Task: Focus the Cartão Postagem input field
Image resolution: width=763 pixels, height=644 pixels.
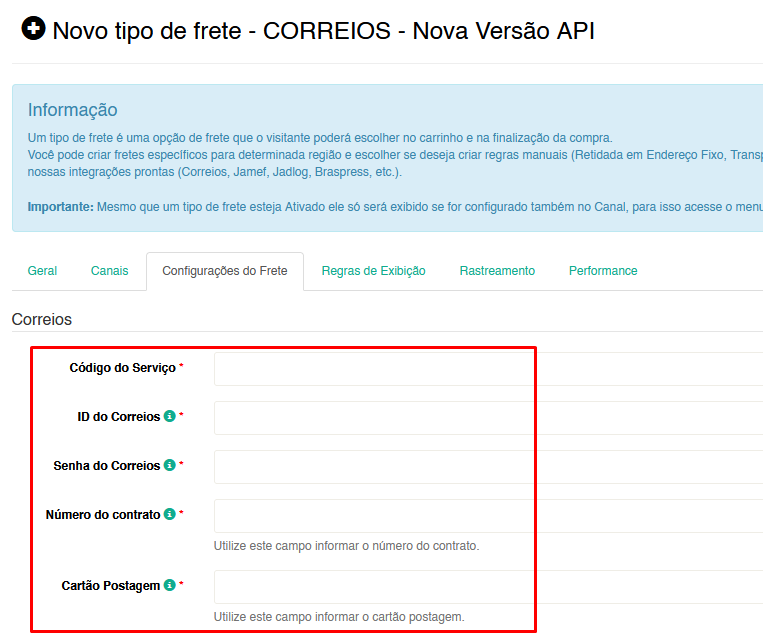Action: coord(488,587)
